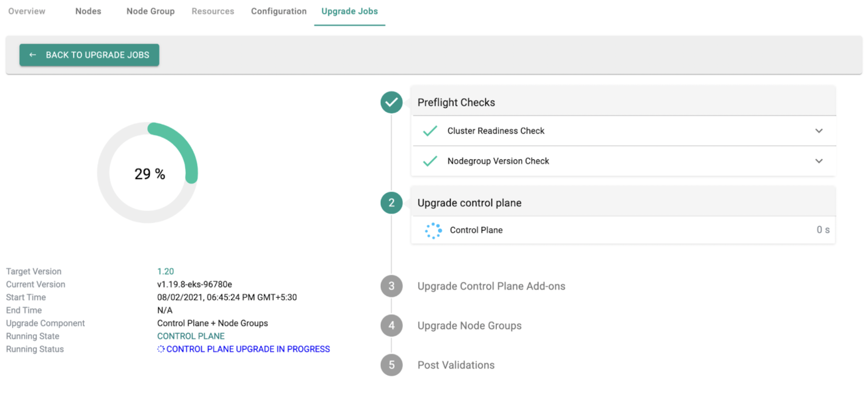
Task: Click the Preflight Checks completed checkmark icon
Action: 391,102
